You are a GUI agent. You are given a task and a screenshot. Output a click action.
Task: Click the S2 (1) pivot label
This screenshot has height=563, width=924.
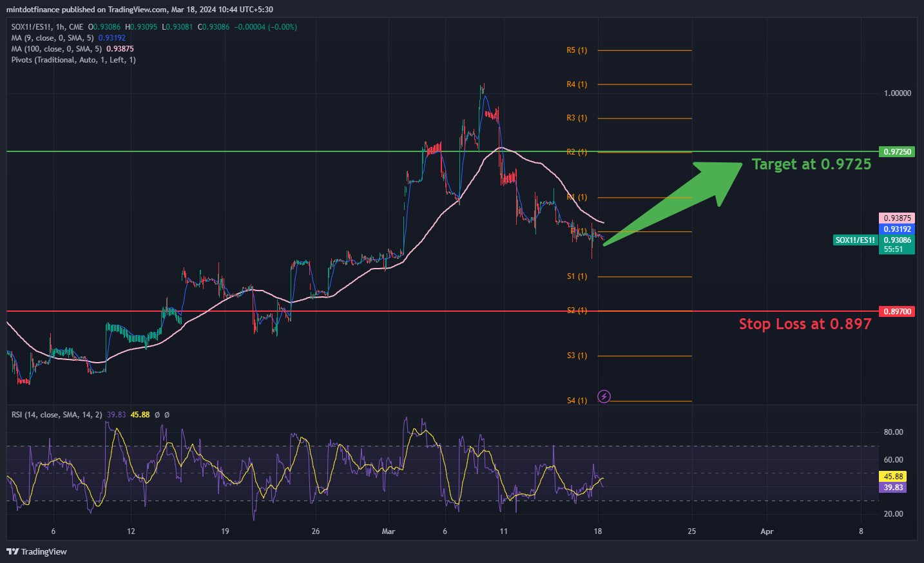click(577, 310)
